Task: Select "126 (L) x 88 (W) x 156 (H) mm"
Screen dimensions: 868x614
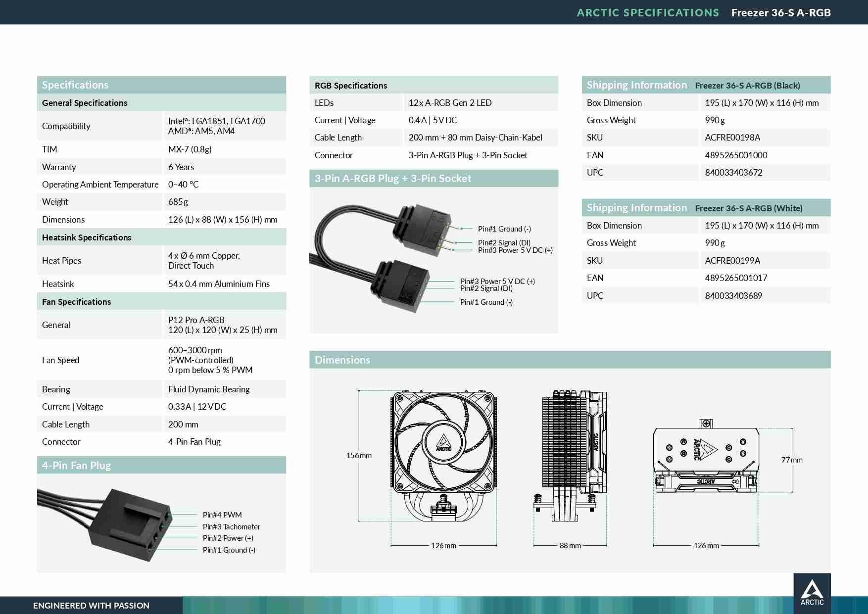Action: tap(223, 220)
